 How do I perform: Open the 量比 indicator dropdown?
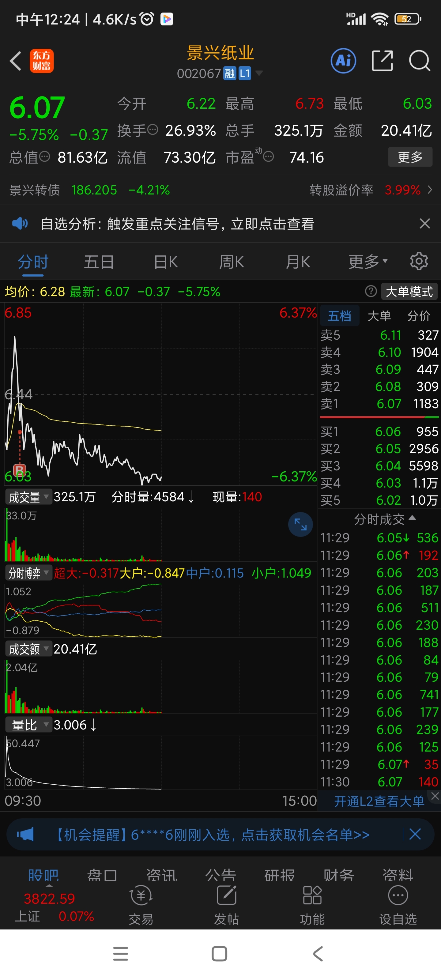29,725
